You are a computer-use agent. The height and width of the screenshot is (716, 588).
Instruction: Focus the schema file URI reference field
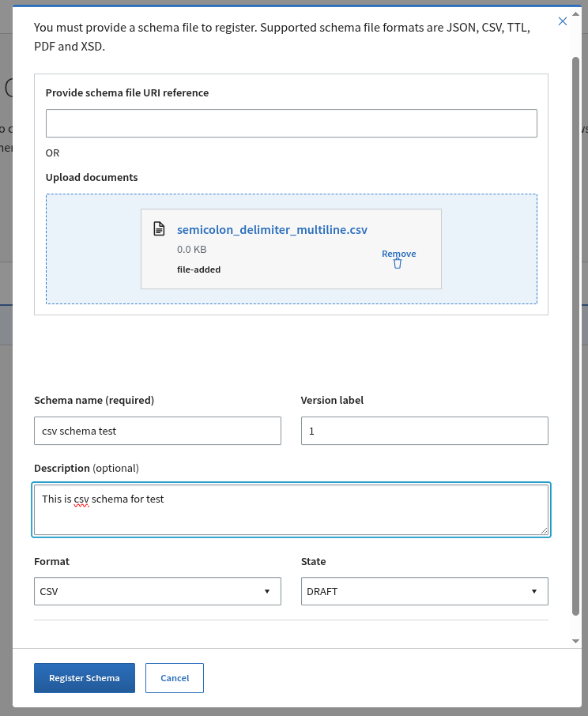coord(292,123)
